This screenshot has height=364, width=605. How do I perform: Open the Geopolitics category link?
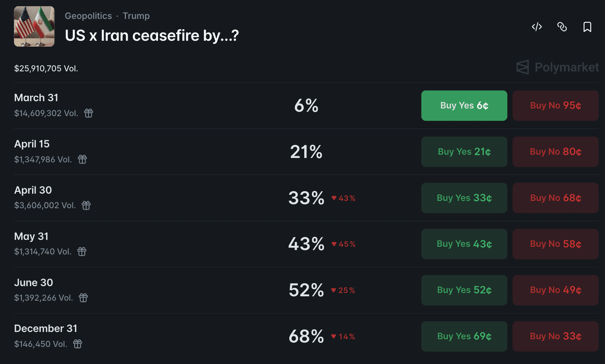coord(88,16)
